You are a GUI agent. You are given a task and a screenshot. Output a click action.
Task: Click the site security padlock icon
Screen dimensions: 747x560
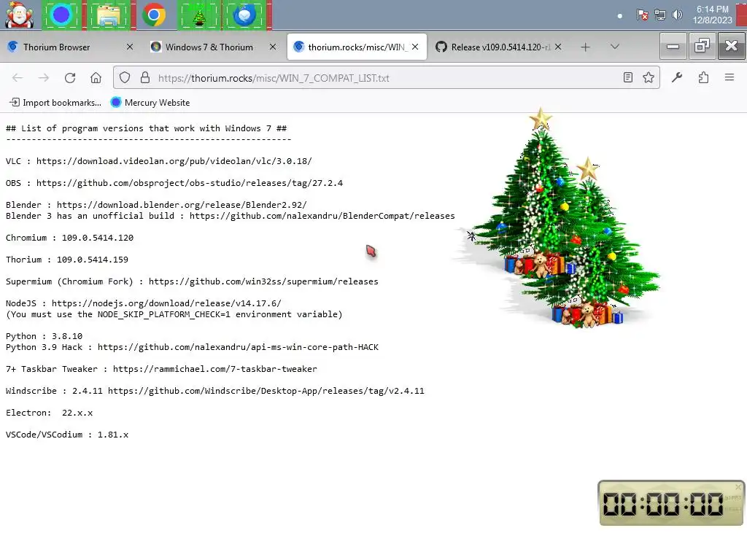pos(145,77)
